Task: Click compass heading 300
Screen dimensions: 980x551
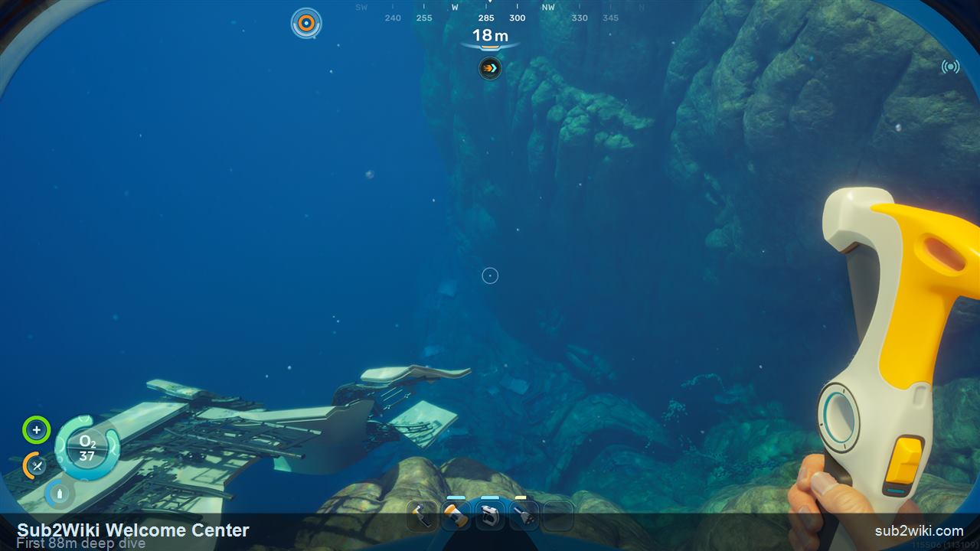Action: tap(518, 18)
